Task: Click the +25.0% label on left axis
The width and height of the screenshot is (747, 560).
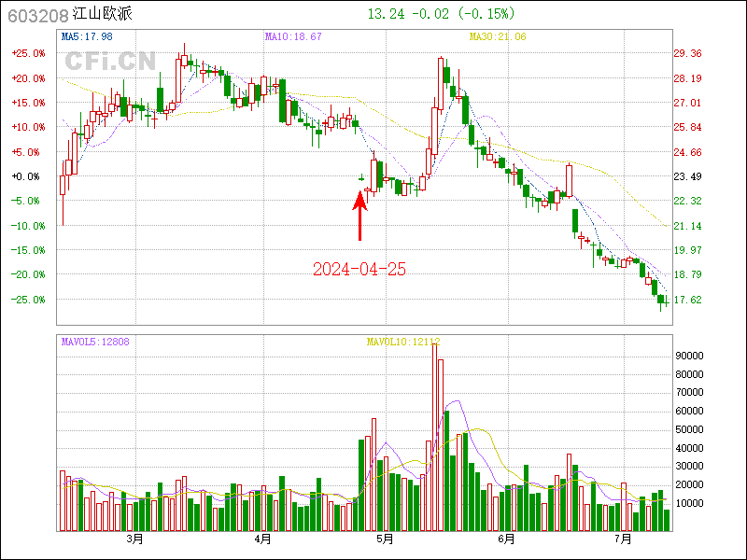Action: [28, 53]
